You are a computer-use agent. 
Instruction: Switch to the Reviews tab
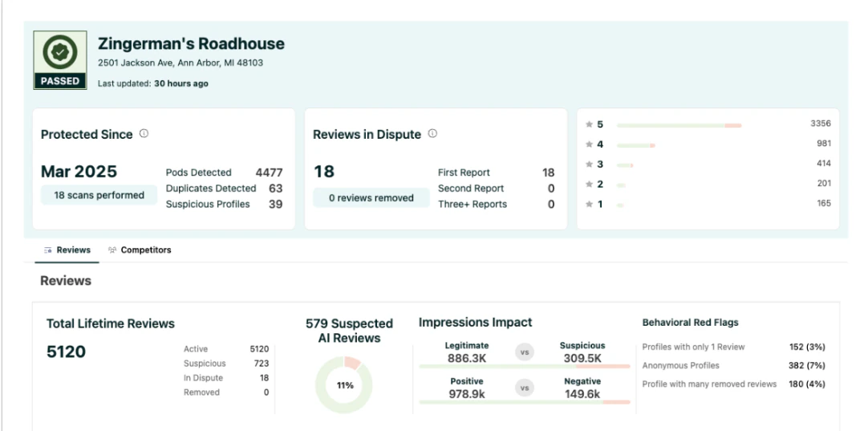[x=67, y=250]
